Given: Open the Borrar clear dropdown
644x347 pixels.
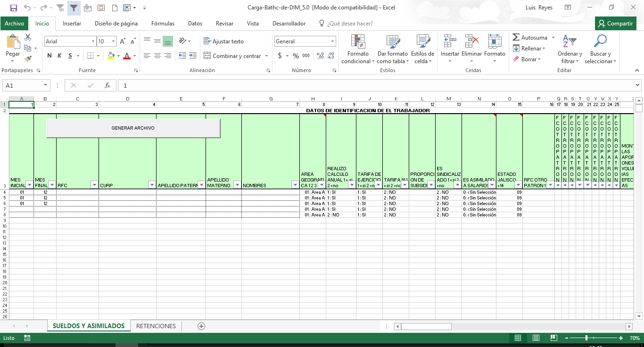Looking at the screenshot, I should point(527,59).
